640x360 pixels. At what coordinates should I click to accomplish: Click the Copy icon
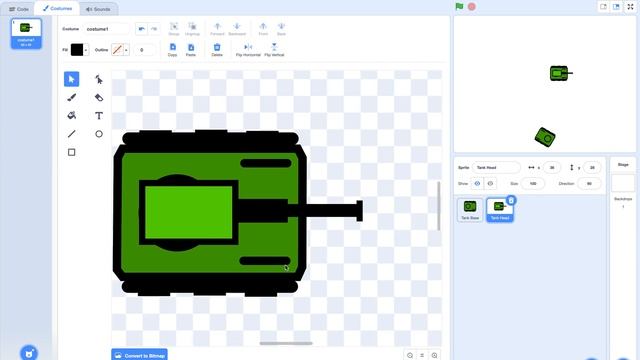(173, 50)
